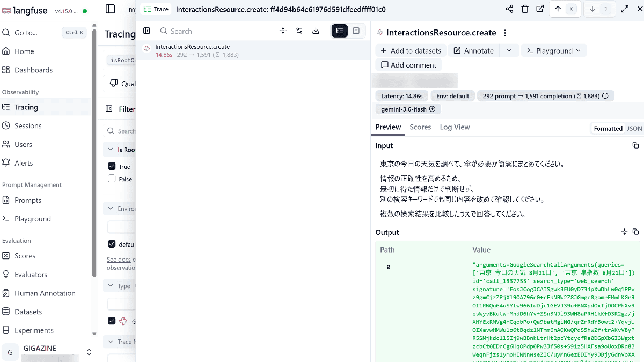644x362 pixels.
Task: Click the gemini-3.6-flash model badge
Action: click(x=408, y=109)
